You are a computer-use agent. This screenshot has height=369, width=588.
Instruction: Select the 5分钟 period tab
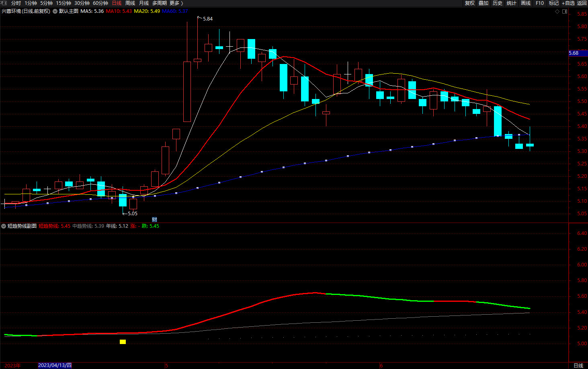tap(46, 3)
